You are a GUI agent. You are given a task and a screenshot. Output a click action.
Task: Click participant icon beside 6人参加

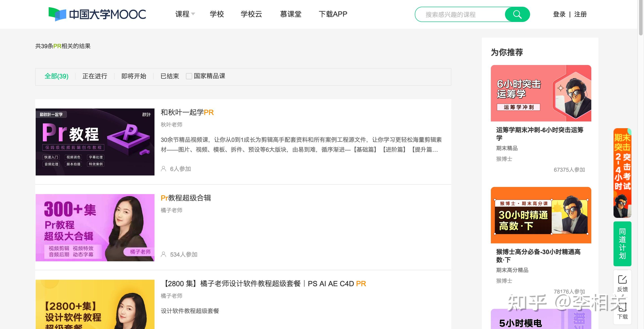click(163, 169)
